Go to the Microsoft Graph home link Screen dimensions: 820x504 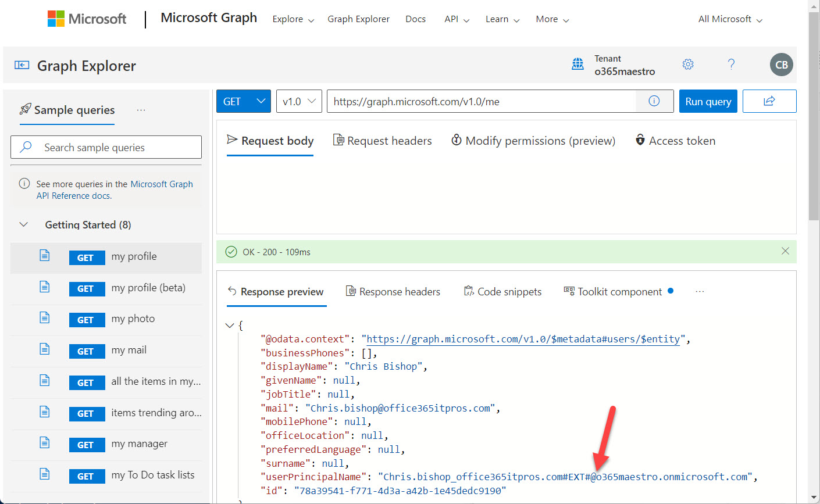[x=209, y=18]
